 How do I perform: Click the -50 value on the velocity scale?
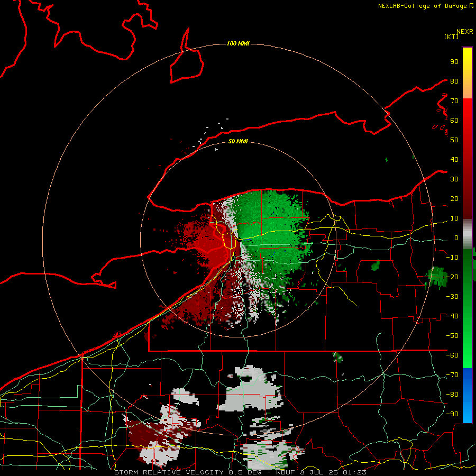pyautogui.click(x=452, y=336)
